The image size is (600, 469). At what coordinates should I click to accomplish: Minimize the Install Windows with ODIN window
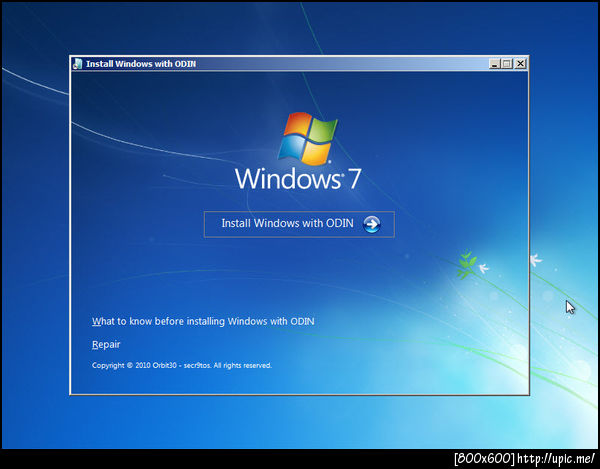tap(494, 64)
